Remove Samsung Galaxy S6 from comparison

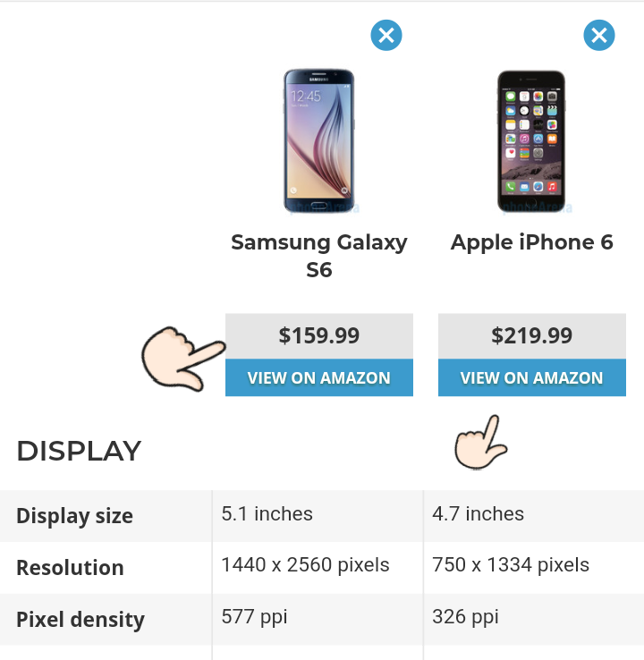386,36
